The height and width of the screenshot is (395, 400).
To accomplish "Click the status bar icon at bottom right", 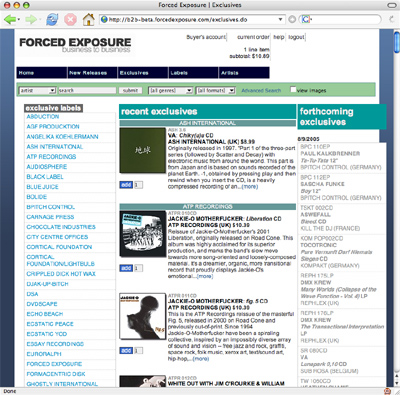I will (x=387, y=391).
